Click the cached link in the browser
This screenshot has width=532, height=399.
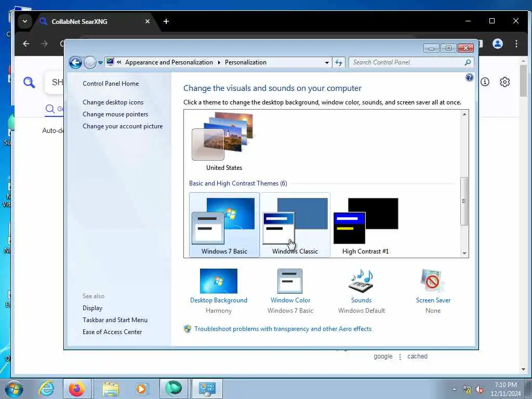[x=417, y=356]
